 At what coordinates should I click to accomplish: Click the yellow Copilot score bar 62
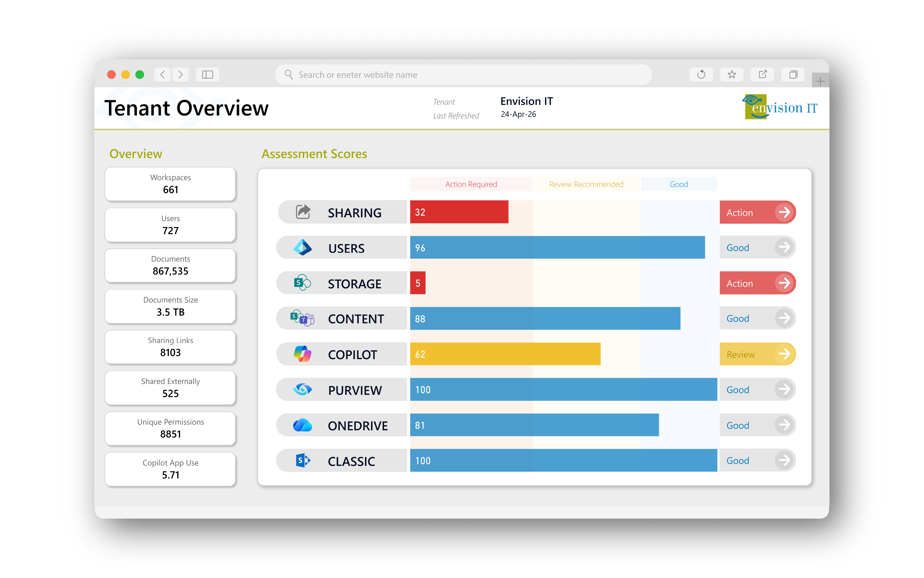click(x=505, y=354)
